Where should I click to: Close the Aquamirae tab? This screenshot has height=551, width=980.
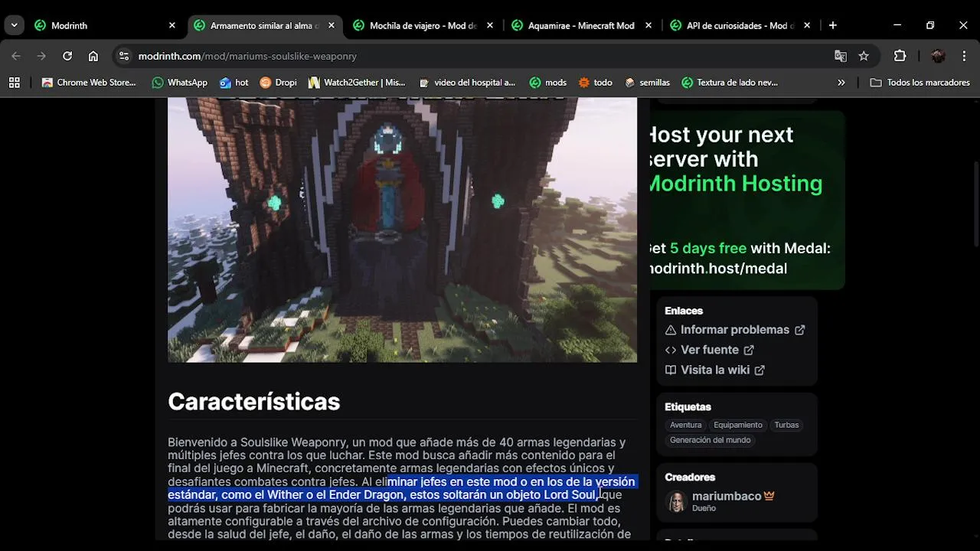coord(648,25)
